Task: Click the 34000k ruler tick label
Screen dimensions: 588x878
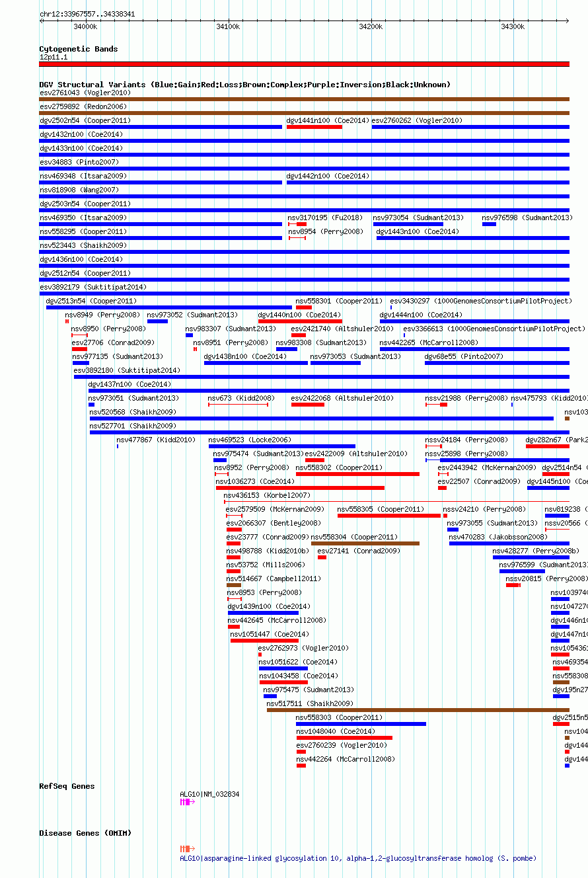Action: click(85, 26)
